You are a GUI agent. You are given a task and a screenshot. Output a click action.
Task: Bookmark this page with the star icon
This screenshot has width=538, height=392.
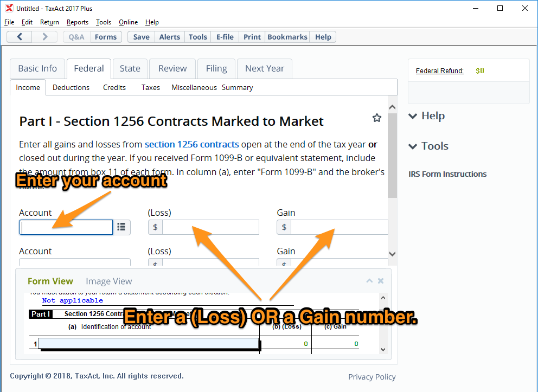tap(377, 118)
